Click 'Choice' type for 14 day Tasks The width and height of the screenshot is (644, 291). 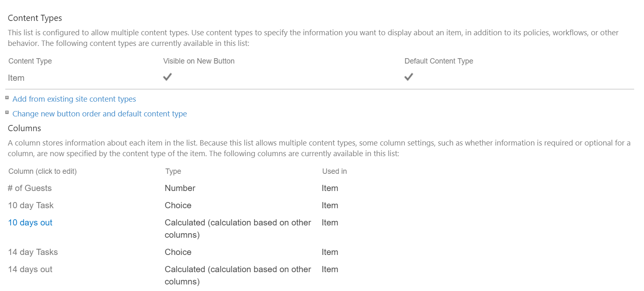tap(178, 252)
